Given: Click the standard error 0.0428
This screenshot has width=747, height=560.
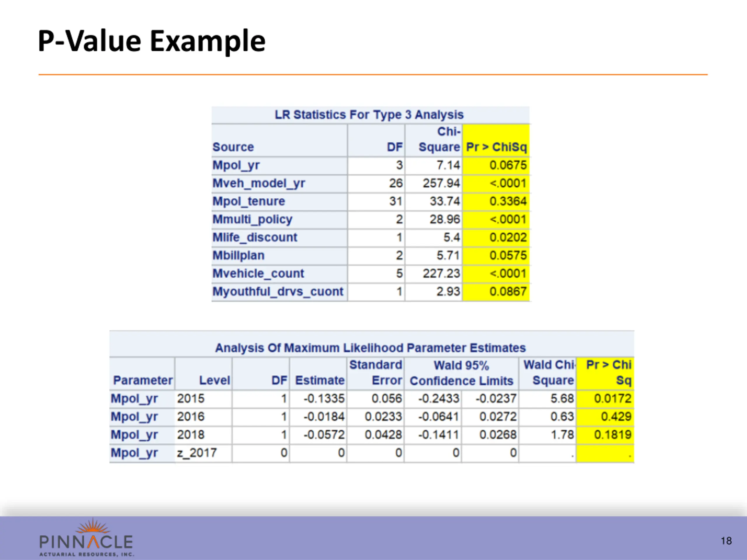Looking at the screenshot, I should click(383, 435).
